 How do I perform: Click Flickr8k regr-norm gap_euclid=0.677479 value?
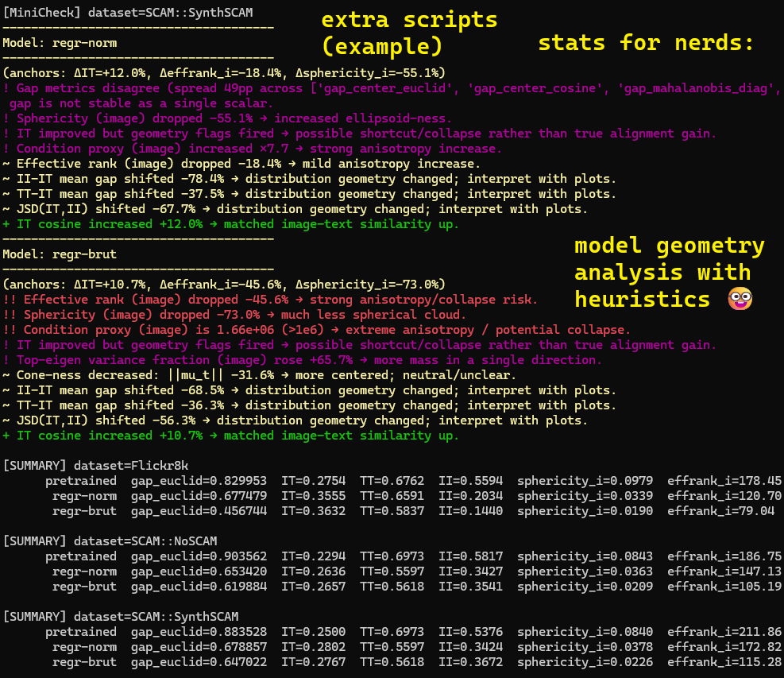pyautogui.click(x=199, y=496)
